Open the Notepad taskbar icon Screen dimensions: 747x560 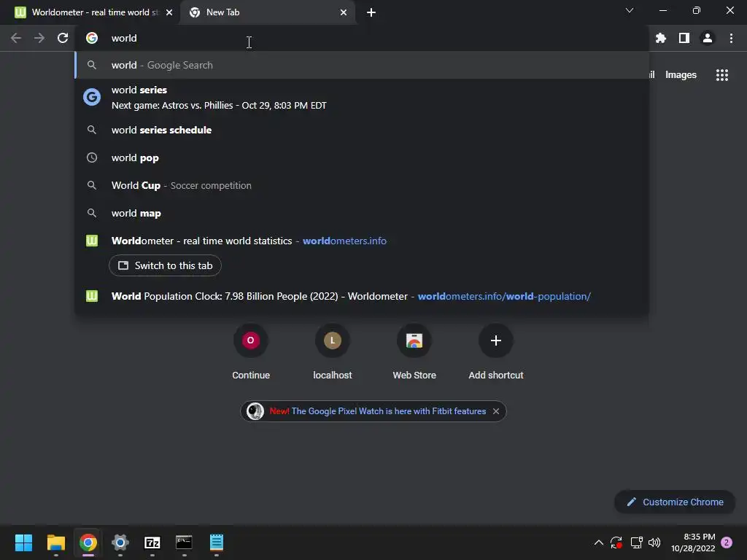(216, 542)
